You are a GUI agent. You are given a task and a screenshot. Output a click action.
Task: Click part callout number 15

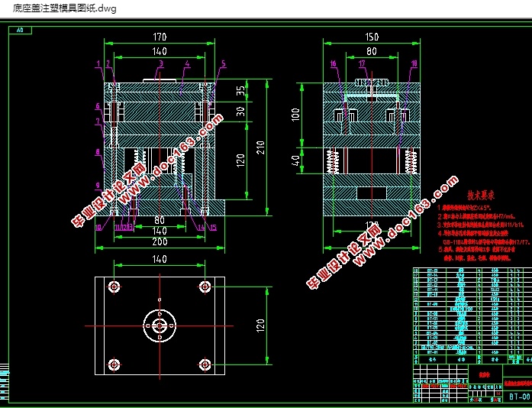(213, 228)
